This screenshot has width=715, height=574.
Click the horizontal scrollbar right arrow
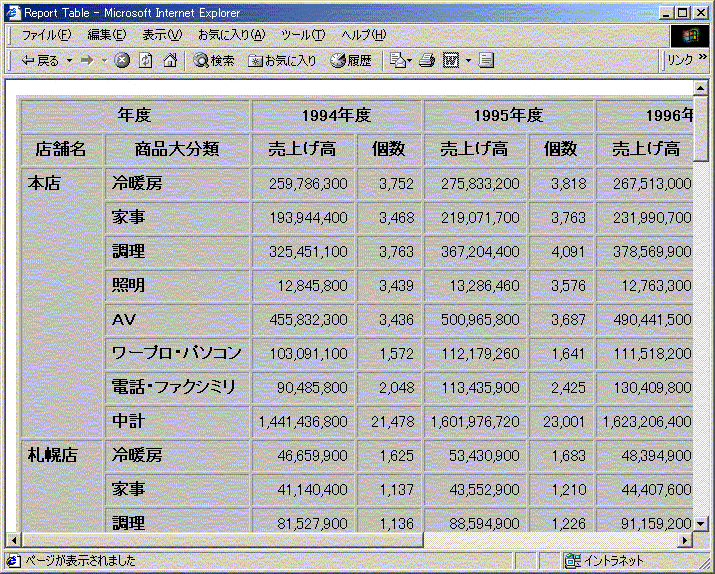(684, 541)
